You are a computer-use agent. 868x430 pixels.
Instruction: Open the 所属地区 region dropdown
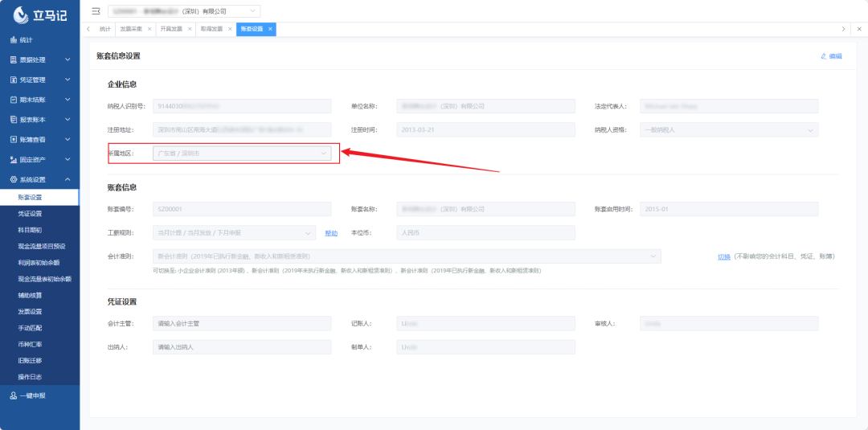coord(242,153)
